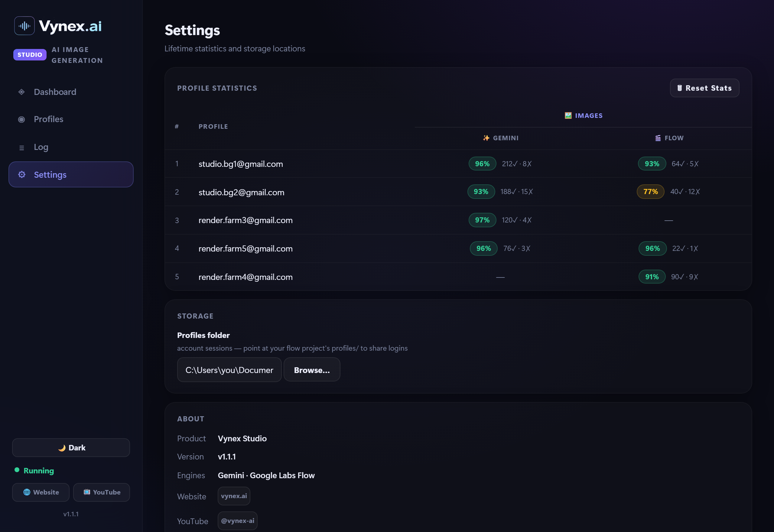Click the 120✓ · 4✗ Gemini count

point(517,220)
